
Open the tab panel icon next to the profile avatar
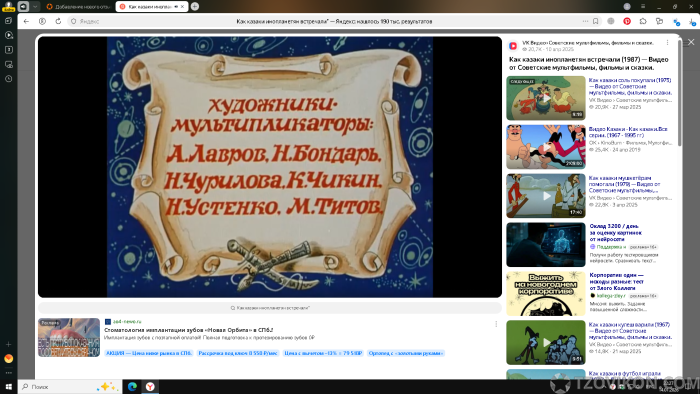(x=23, y=6)
